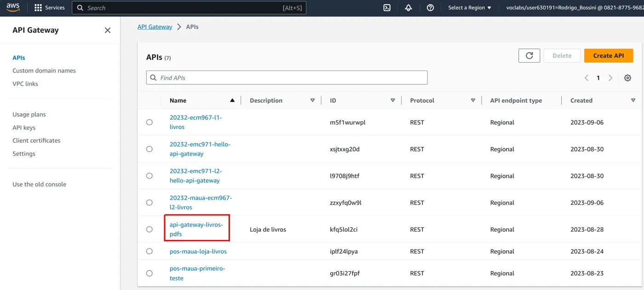Go to API Gateway breadcrumb link
Image resolution: width=644 pixels, height=290 pixels.
click(x=155, y=27)
